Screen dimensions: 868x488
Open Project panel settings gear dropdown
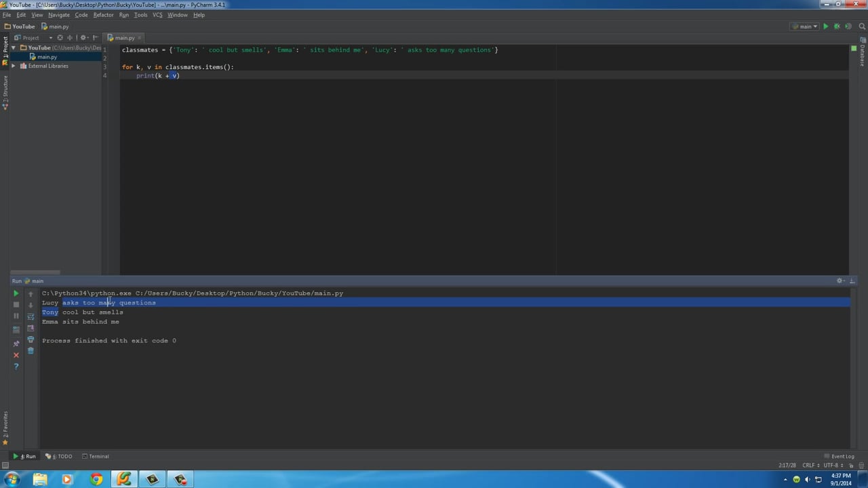point(84,38)
